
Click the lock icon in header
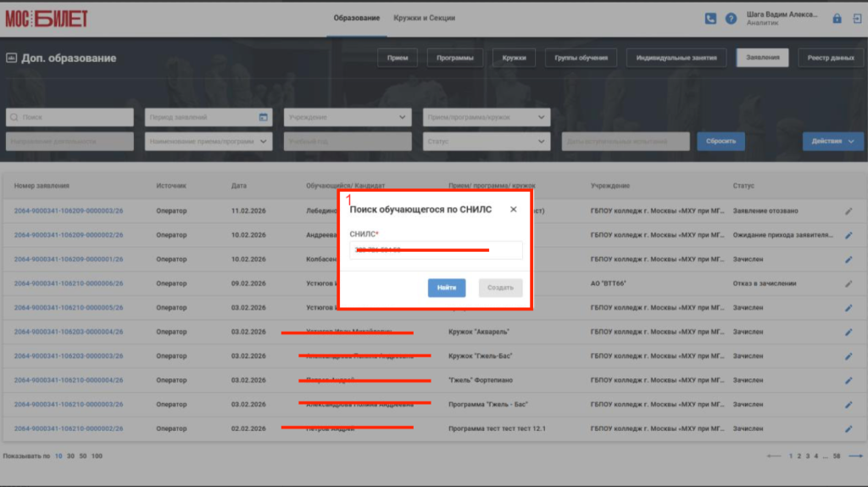pos(837,19)
